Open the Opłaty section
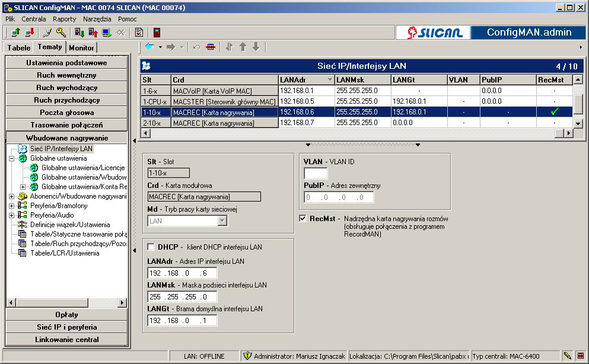Viewport: 589px width, 364px height. [66, 314]
